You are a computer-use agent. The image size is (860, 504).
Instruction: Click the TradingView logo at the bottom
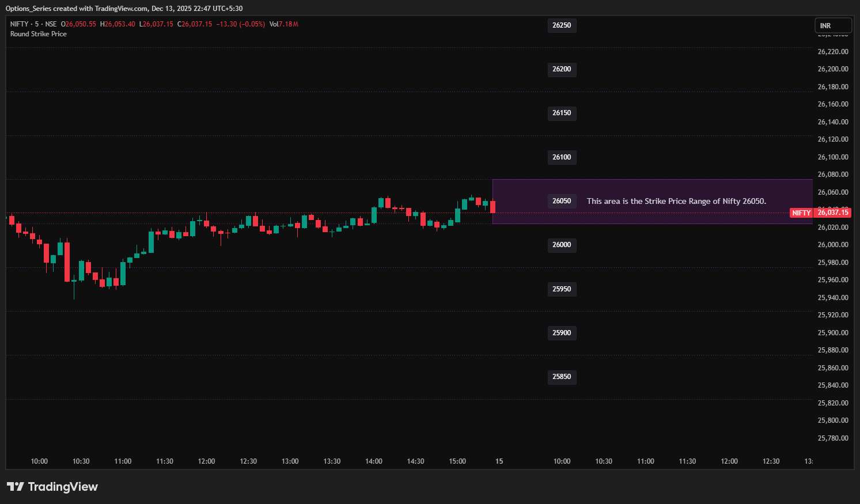click(x=52, y=487)
